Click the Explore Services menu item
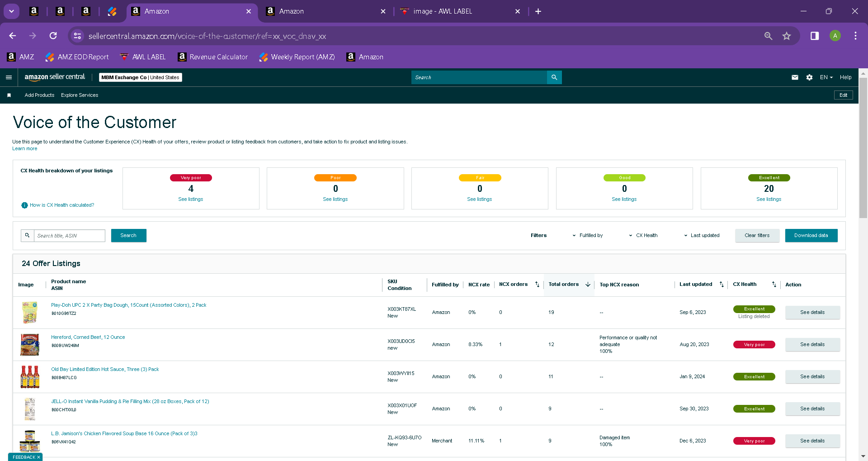Image resolution: width=868 pixels, height=461 pixels. 80,95
